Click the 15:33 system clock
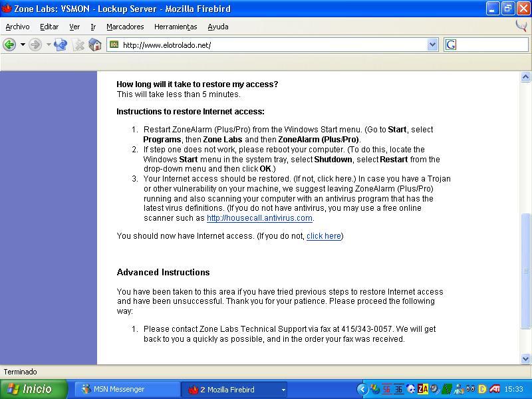 pyautogui.click(x=513, y=389)
